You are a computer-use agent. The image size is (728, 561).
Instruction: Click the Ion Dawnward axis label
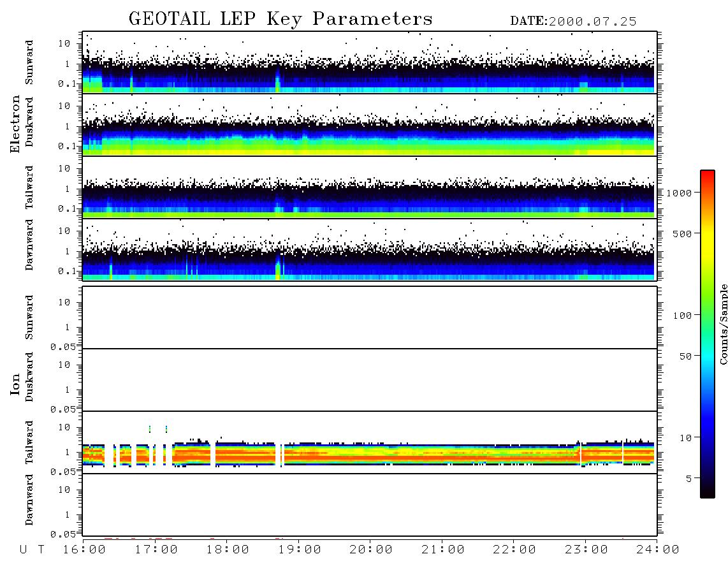(29, 499)
